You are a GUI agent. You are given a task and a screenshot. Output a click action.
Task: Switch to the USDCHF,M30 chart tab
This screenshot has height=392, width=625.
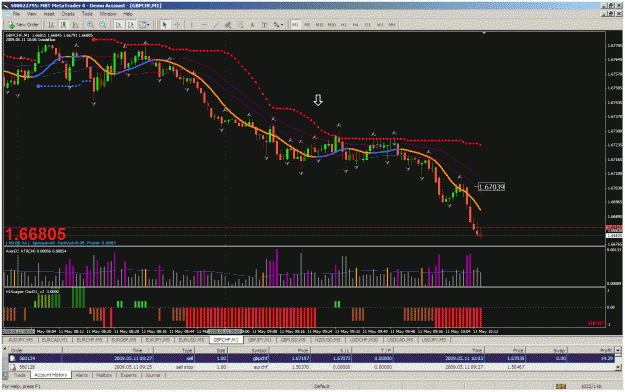[x=364, y=340]
